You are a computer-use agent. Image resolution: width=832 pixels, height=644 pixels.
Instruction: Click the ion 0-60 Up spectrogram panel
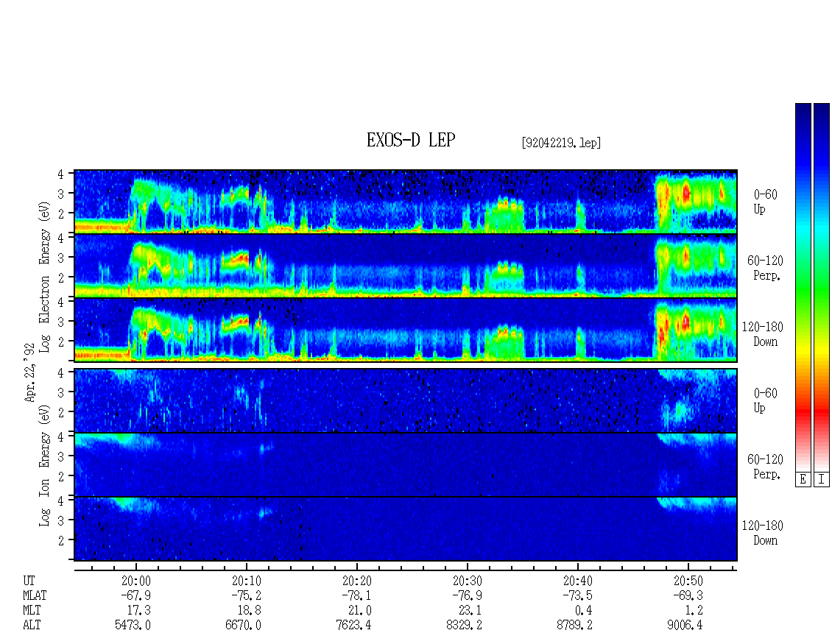[x=406, y=400]
